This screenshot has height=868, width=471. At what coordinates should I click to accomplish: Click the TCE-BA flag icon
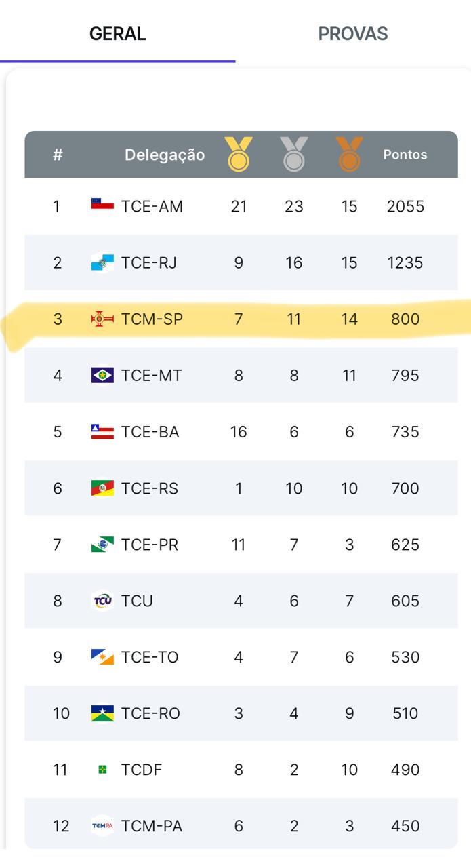[102, 431]
